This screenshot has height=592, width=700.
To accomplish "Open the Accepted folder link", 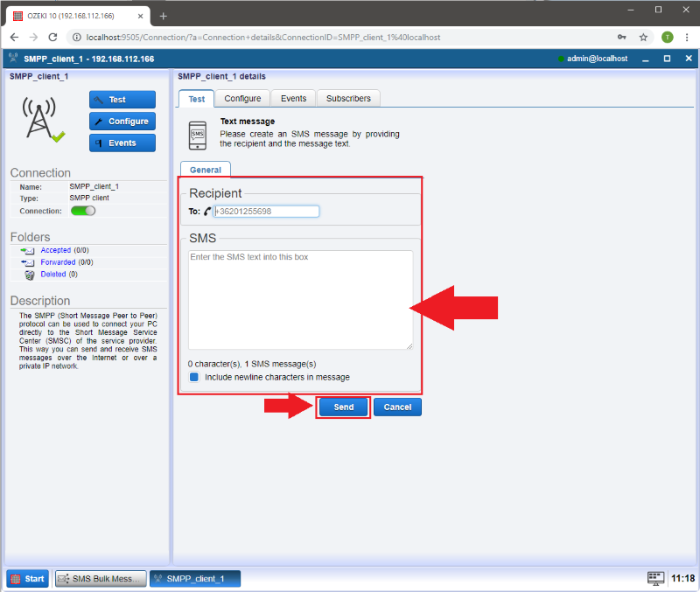I will [55, 250].
